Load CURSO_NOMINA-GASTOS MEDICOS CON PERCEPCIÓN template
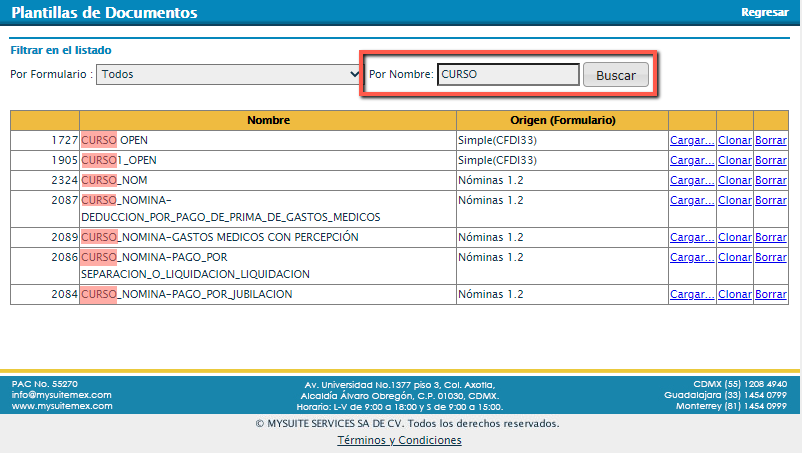Image resolution: width=802 pixels, height=453 pixels. (x=692, y=238)
